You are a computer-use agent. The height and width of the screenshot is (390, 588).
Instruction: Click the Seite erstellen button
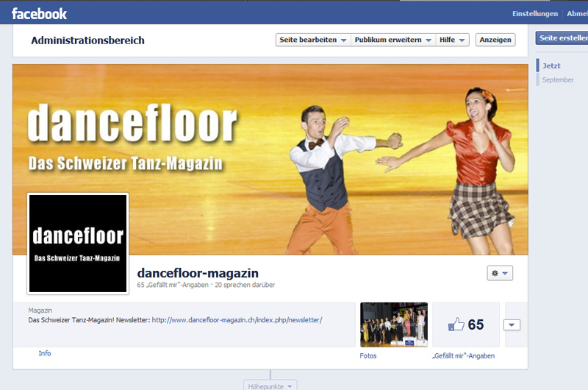click(562, 38)
